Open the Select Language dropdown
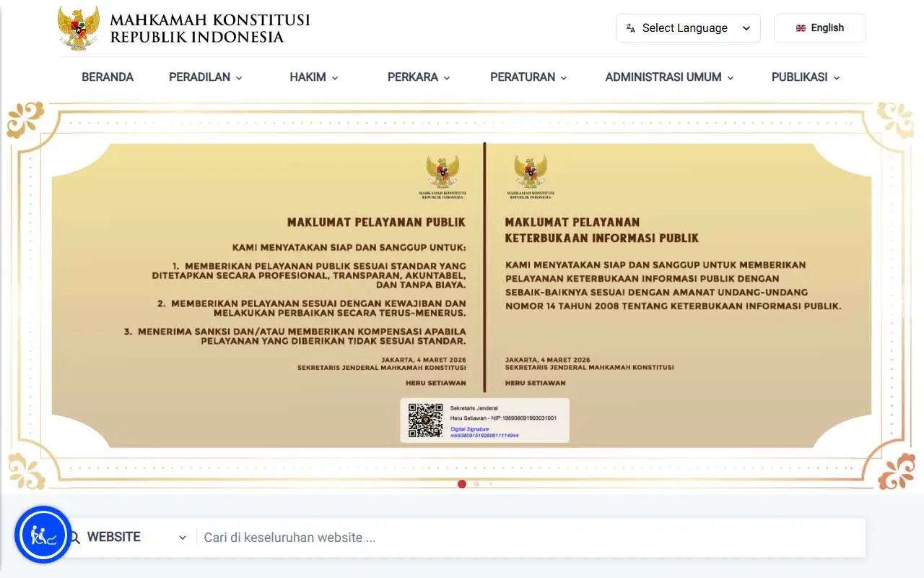This screenshot has width=924, height=578. tap(689, 28)
